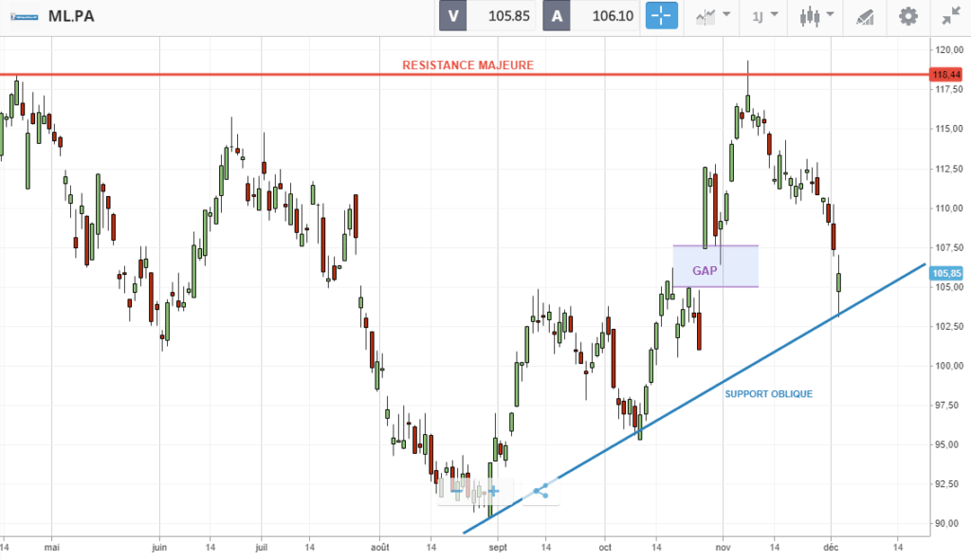
Task: Click the Michelin logo beside ML.PA
Action: 24,17
